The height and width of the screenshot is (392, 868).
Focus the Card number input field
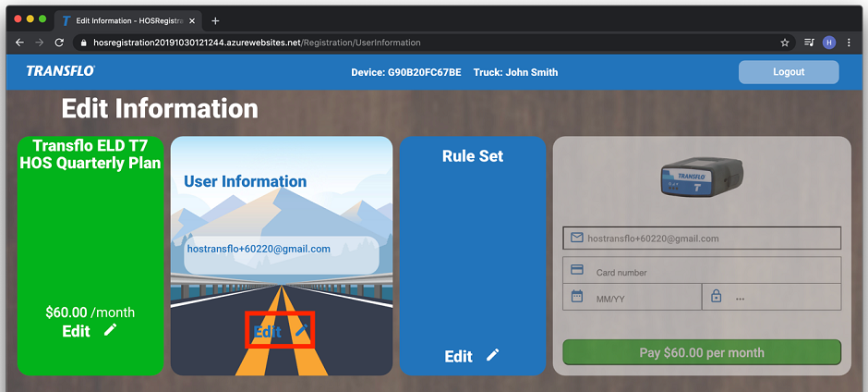coord(711,273)
